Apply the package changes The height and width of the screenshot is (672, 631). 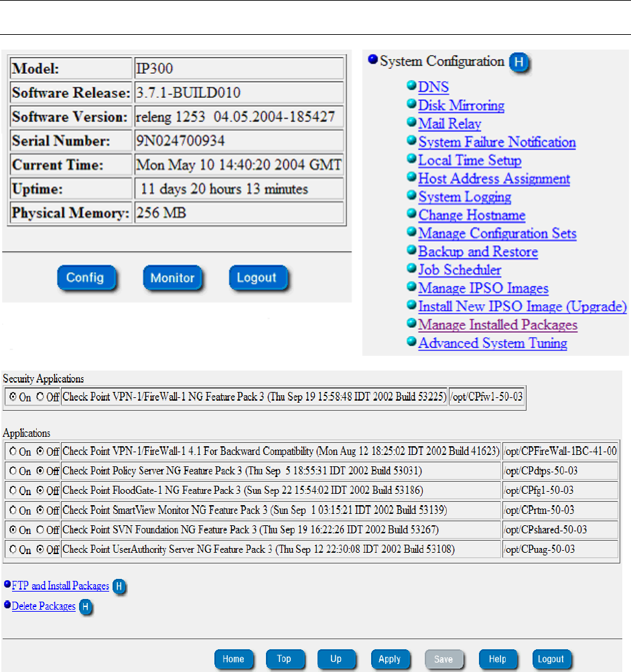[x=390, y=659]
